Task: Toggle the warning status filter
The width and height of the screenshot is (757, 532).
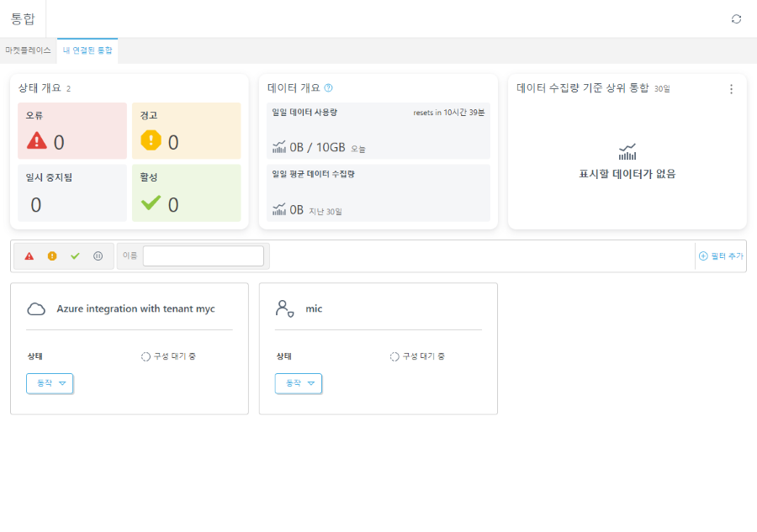Action: pos(52,256)
